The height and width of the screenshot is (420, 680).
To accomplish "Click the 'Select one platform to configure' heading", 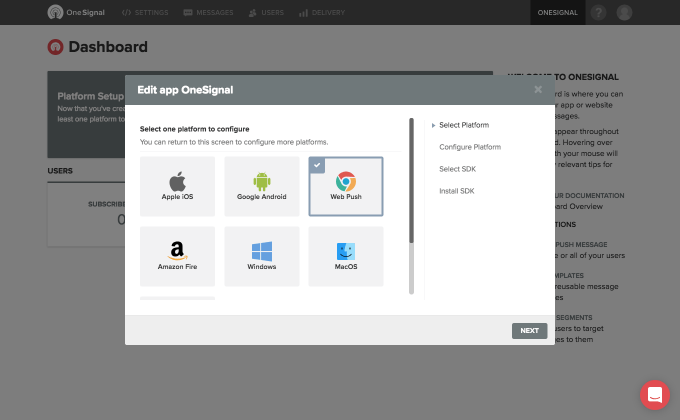I will [194, 129].
